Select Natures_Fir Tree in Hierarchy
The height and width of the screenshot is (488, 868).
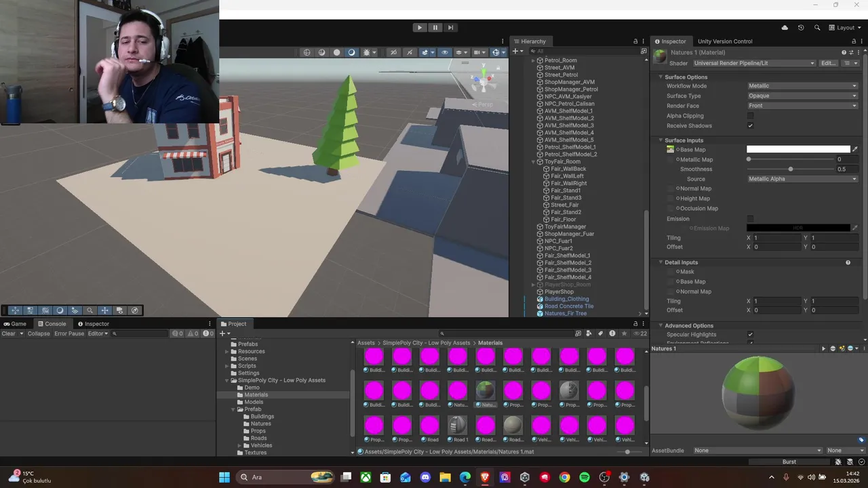(x=566, y=314)
